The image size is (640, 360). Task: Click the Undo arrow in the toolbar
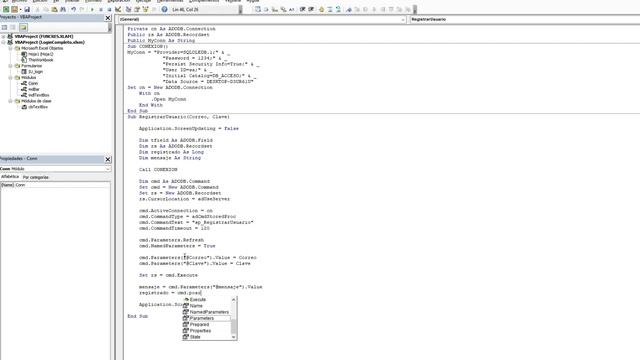(74, 9)
